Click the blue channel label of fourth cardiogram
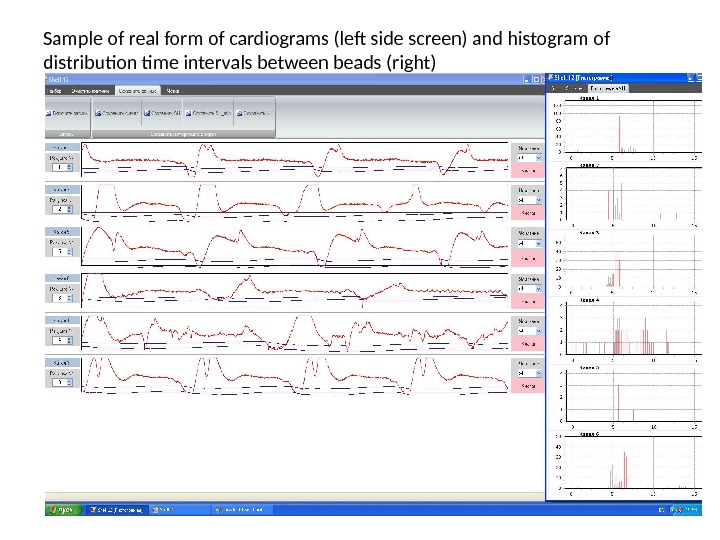 tap(62, 278)
